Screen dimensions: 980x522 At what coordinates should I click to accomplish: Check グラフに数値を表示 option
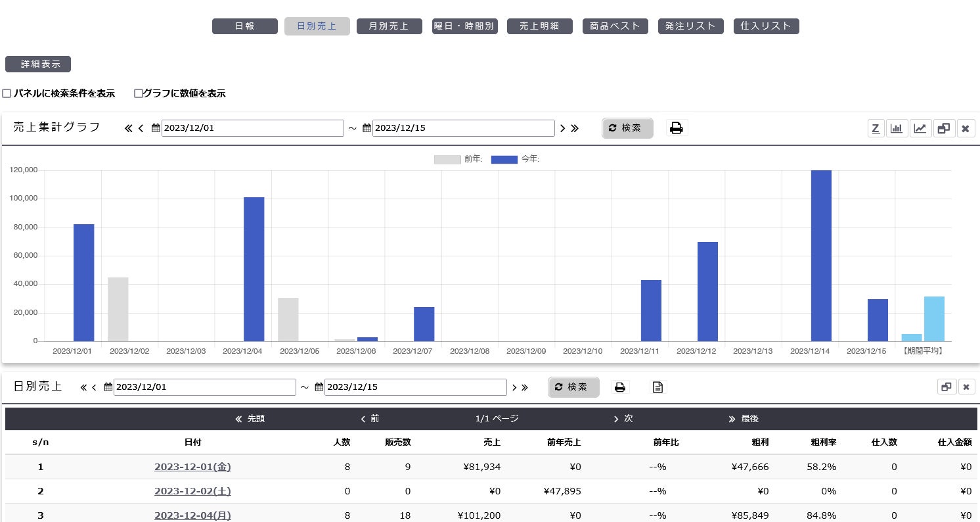pyautogui.click(x=139, y=93)
